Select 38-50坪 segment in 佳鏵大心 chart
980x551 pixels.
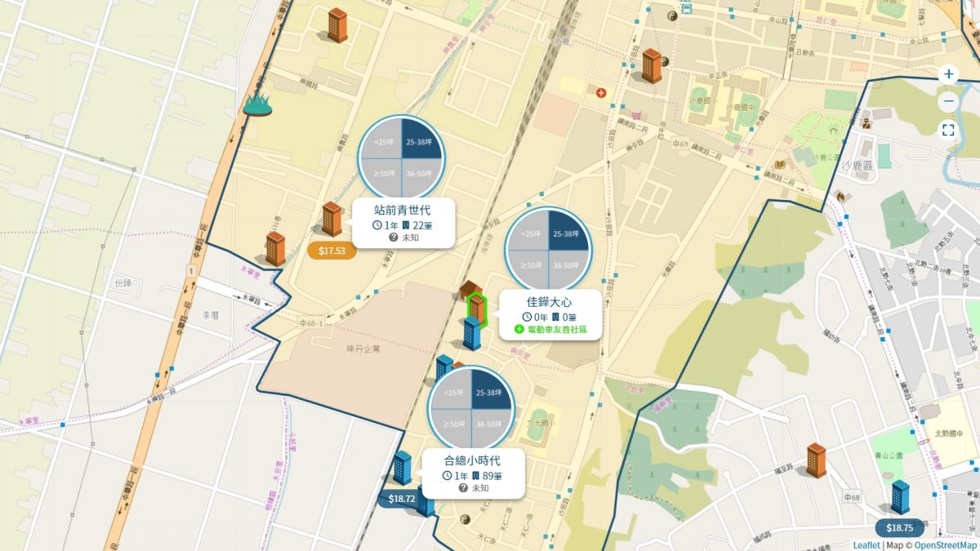click(x=568, y=269)
